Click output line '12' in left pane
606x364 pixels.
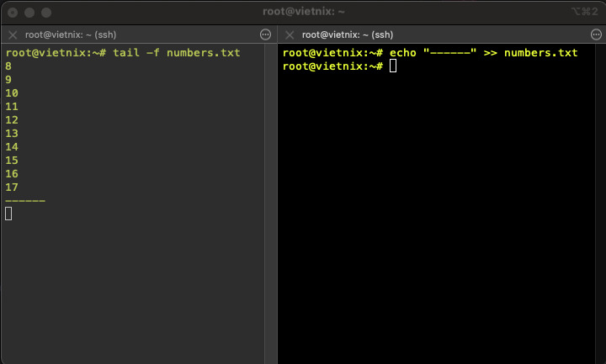pos(12,120)
